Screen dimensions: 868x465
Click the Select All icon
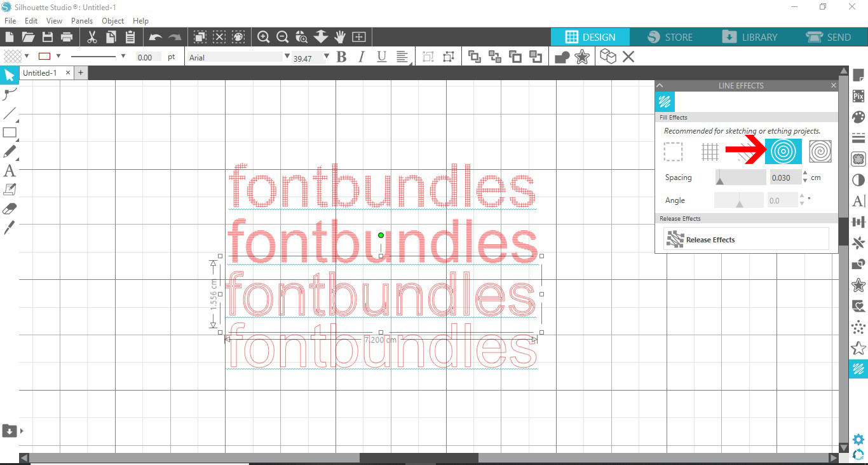tap(200, 37)
